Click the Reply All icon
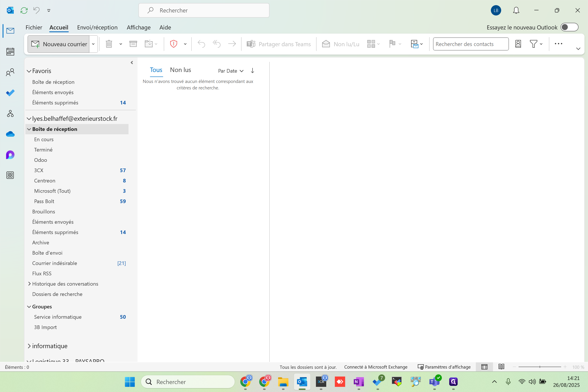Image resolution: width=588 pixels, height=392 pixels. [216, 44]
